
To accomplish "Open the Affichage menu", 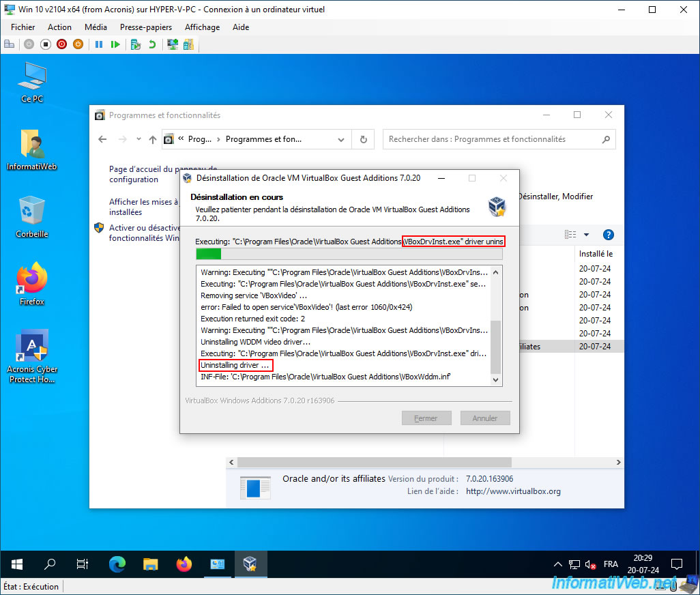I will (202, 27).
